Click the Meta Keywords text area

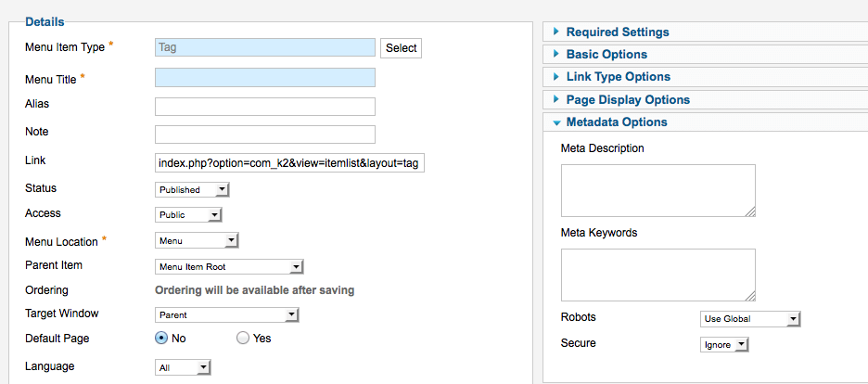pyautogui.click(x=658, y=275)
